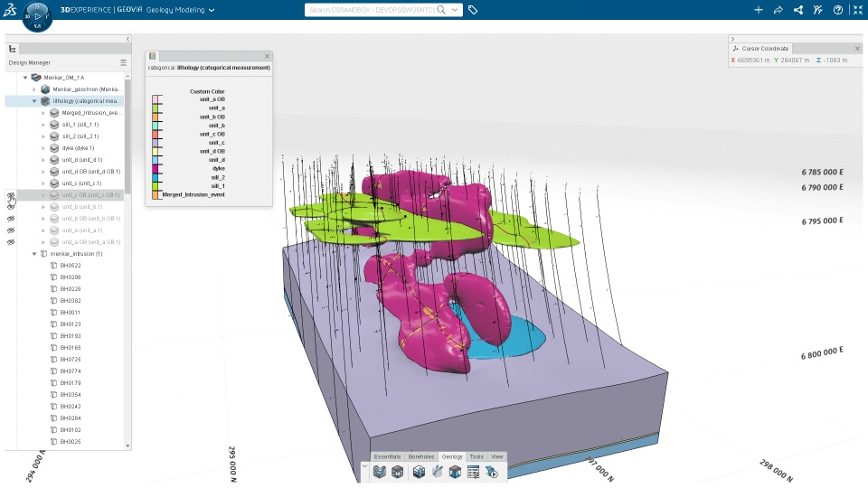868x488 pixels.
Task: Show hidden unit_b layer via eye icon
Action: (x=11, y=207)
